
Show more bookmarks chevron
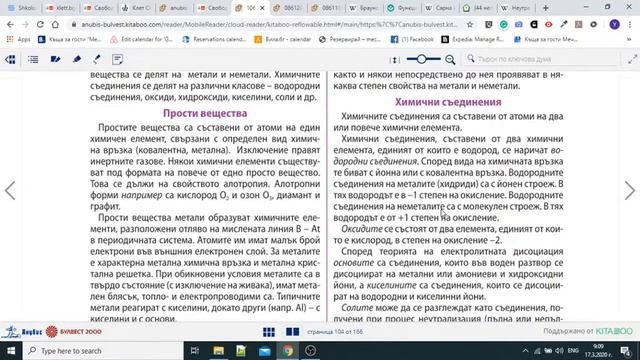tap(629, 40)
